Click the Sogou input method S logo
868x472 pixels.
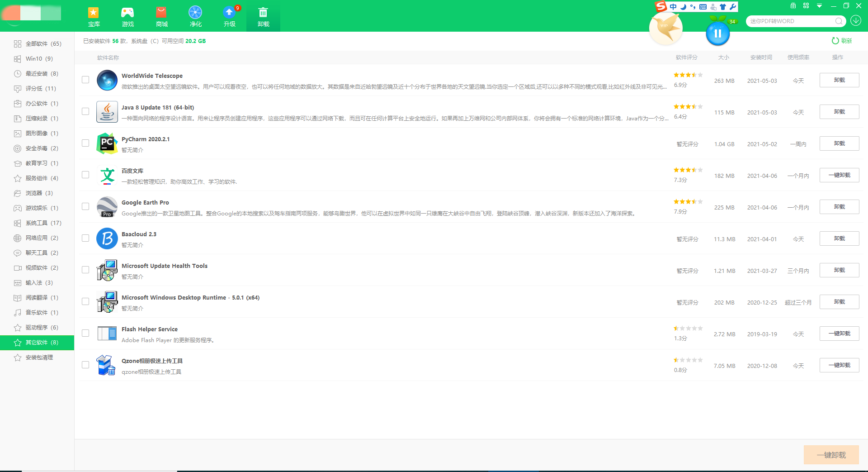(x=661, y=6)
